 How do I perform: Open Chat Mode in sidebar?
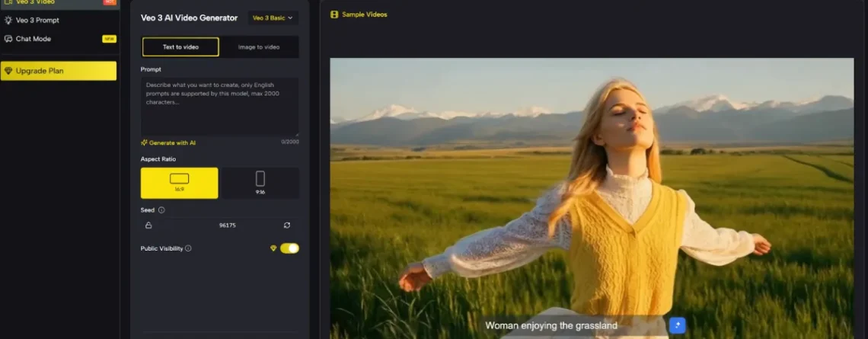[x=34, y=39]
